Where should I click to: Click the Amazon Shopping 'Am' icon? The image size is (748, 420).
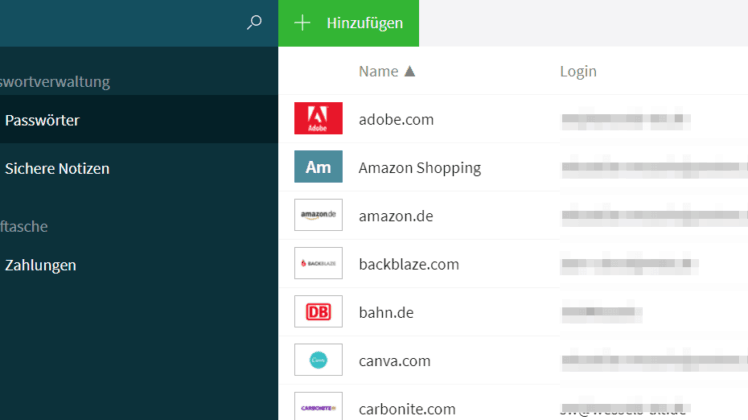click(x=318, y=167)
